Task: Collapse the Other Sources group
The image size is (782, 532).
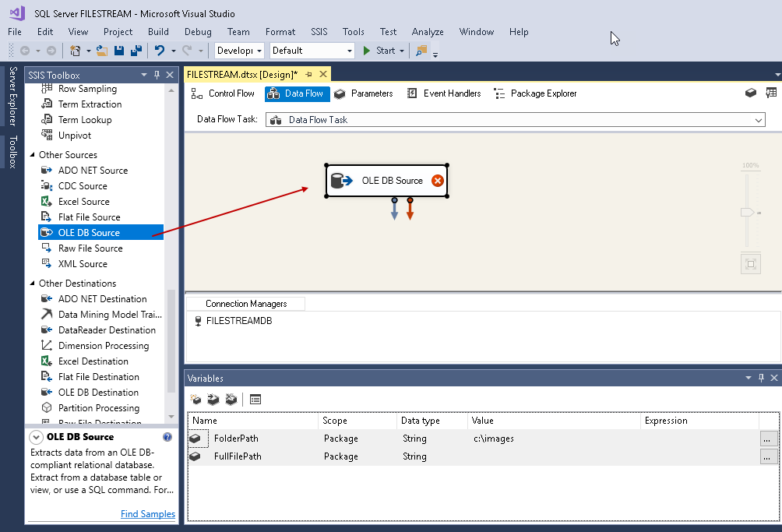Action: [x=32, y=155]
